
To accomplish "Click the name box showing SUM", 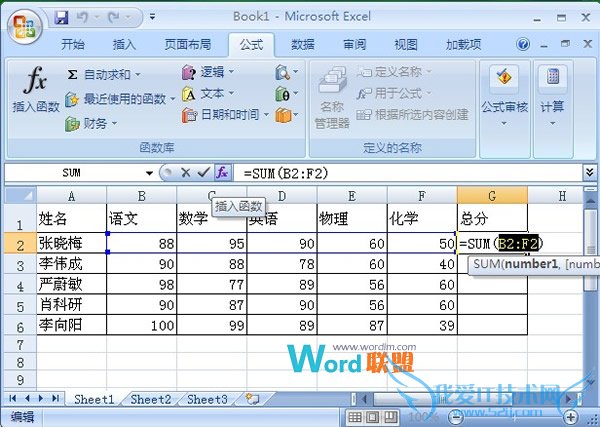I will coord(72,173).
